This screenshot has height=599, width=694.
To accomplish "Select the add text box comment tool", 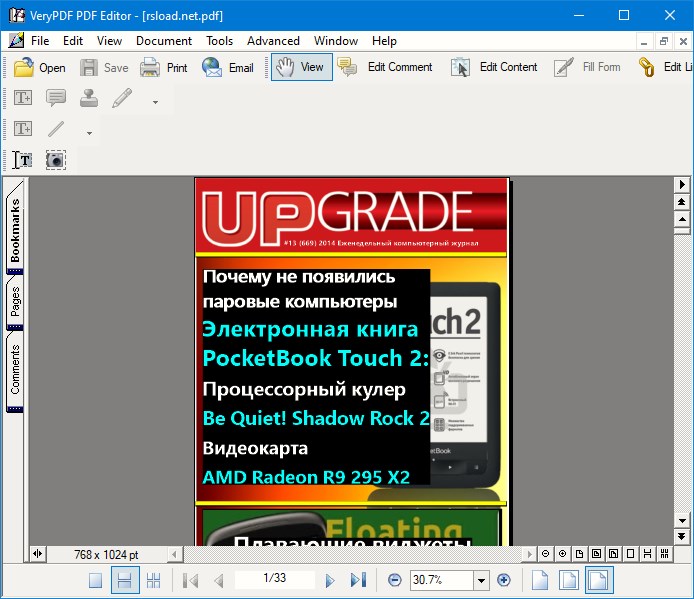I will click(23, 97).
